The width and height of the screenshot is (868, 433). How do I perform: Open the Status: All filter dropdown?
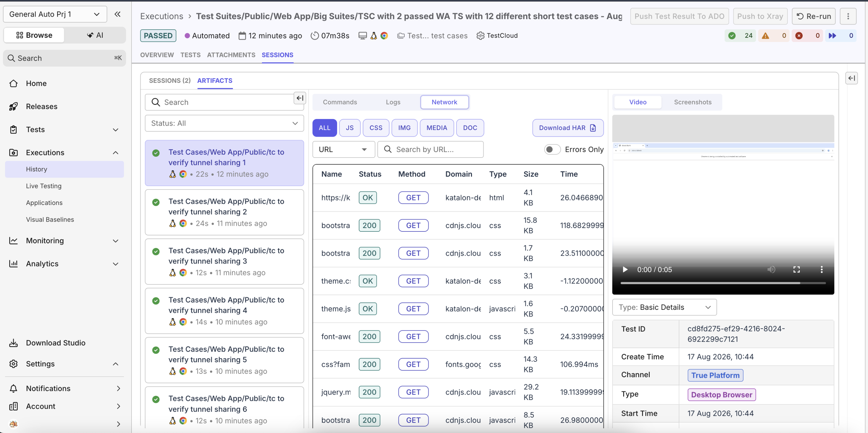coord(224,123)
